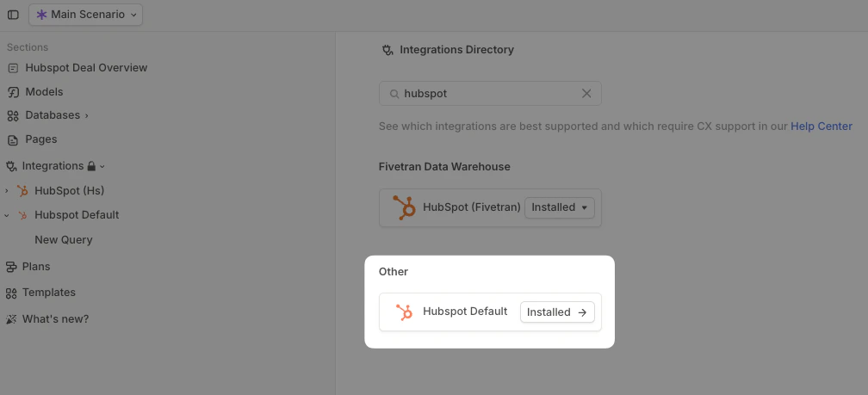Click the Integrations plug icon in sidebar
Screen dimensions: 868x395
(x=11, y=166)
